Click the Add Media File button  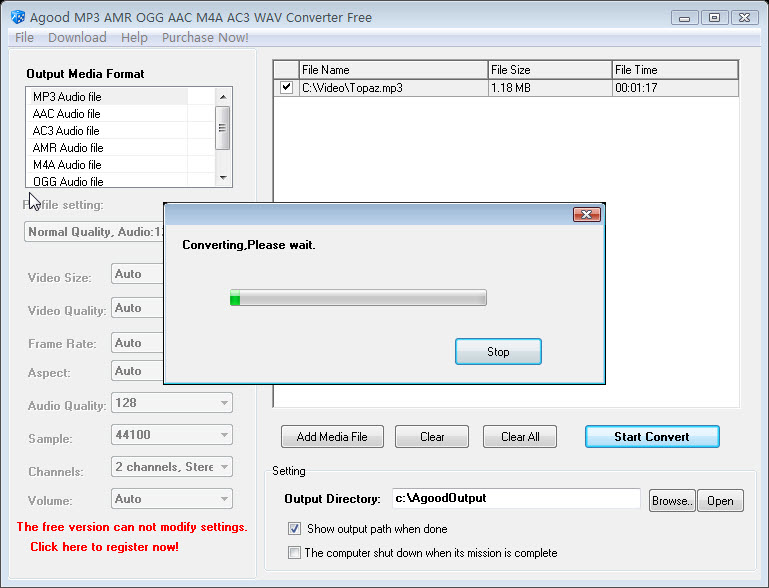tap(332, 436)
